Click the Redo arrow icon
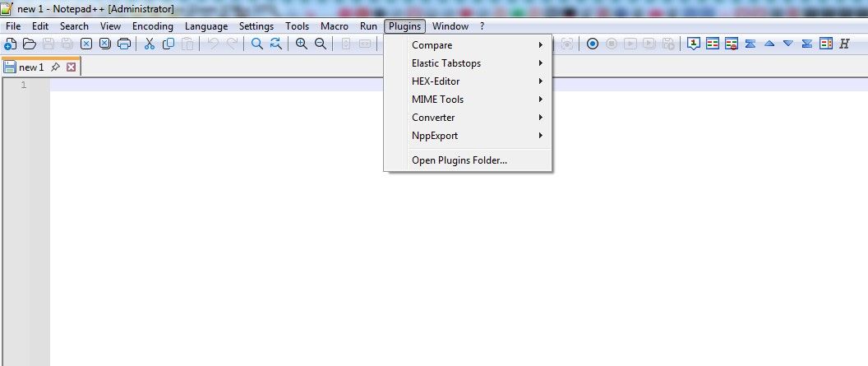 pos(233,44)
